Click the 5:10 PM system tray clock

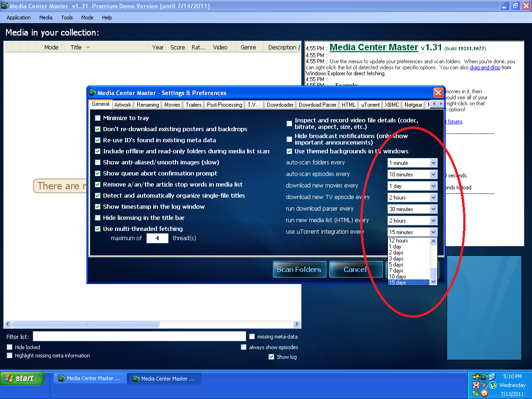click(x=512, y=376)
